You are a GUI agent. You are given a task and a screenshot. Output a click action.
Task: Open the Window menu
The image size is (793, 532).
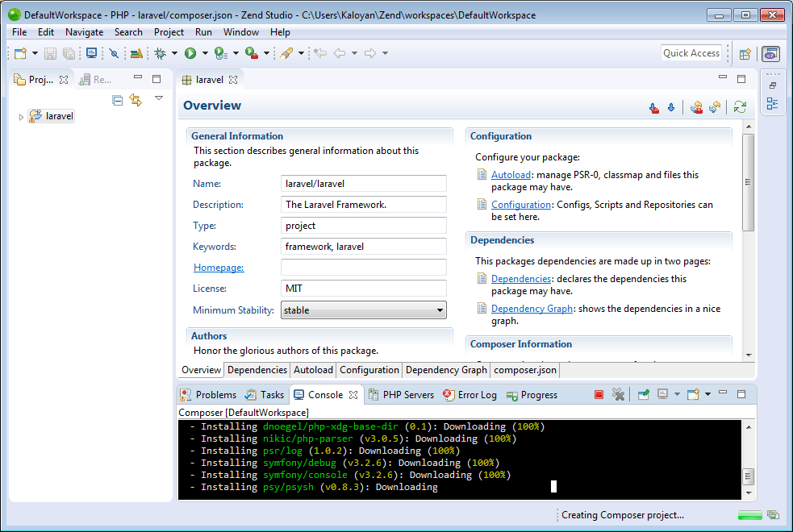[x=242, y=32]
